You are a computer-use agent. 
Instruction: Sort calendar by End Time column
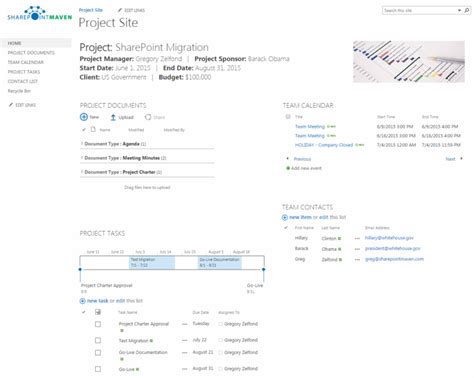coord(430,117)
